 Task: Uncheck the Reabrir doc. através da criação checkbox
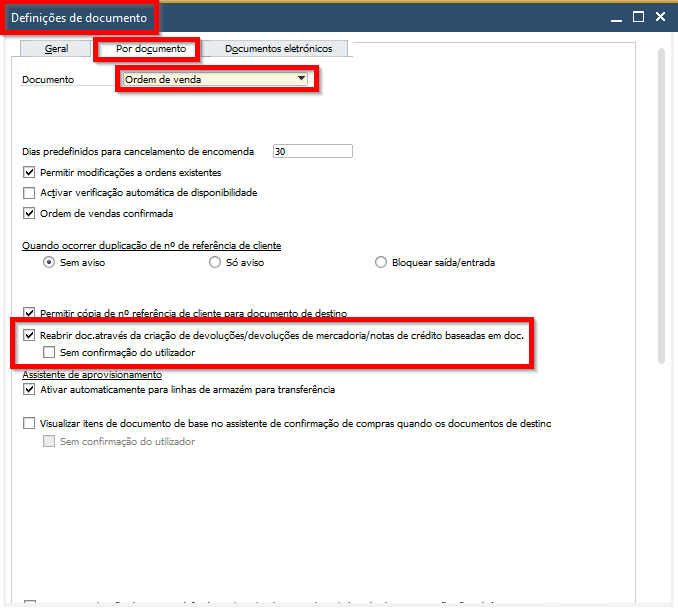point(29,336)
